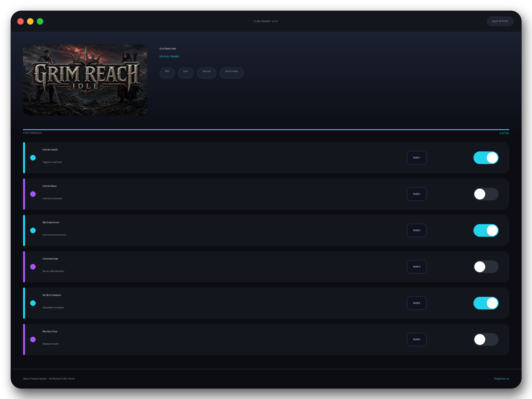Click the NUM 4 hotkey button

(x=417, y=267)
